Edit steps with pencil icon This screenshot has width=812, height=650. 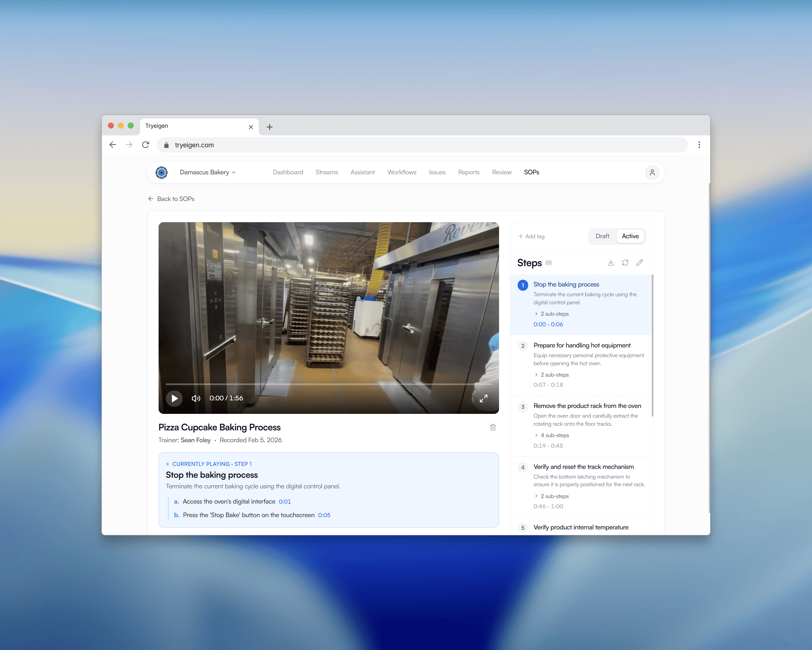pyautogui.click(x=639, y=263)
